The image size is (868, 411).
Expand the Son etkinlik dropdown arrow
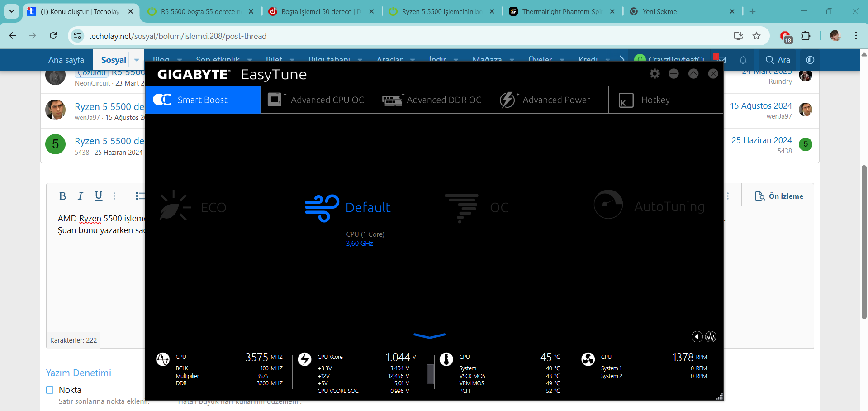click(249, 60)
